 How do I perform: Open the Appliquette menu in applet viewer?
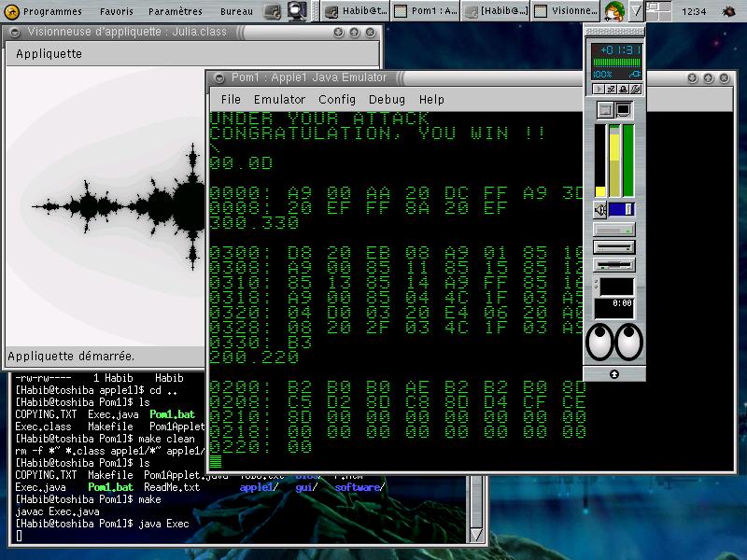[x=49, y=54]
